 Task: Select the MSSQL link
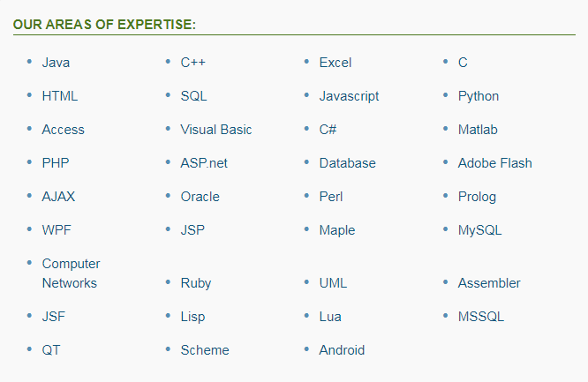point(481,317)
